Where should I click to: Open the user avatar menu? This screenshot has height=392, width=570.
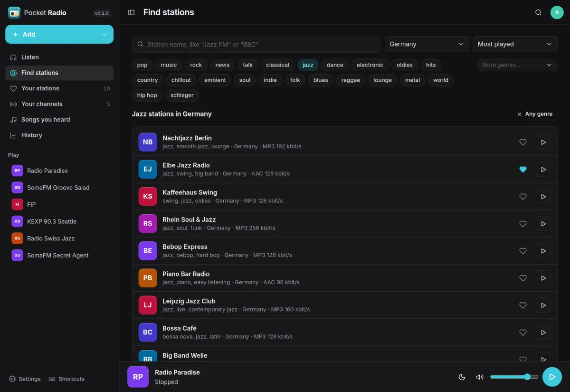[557, 13]
